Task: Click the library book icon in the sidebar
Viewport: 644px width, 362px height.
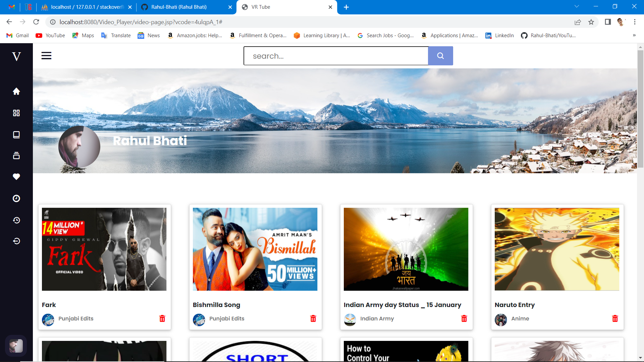Action: coord(16,135)
